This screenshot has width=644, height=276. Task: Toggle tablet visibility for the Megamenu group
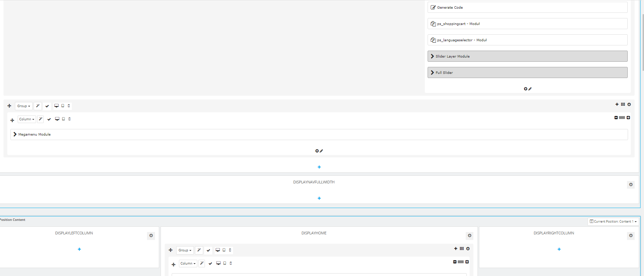pos(63,106)
